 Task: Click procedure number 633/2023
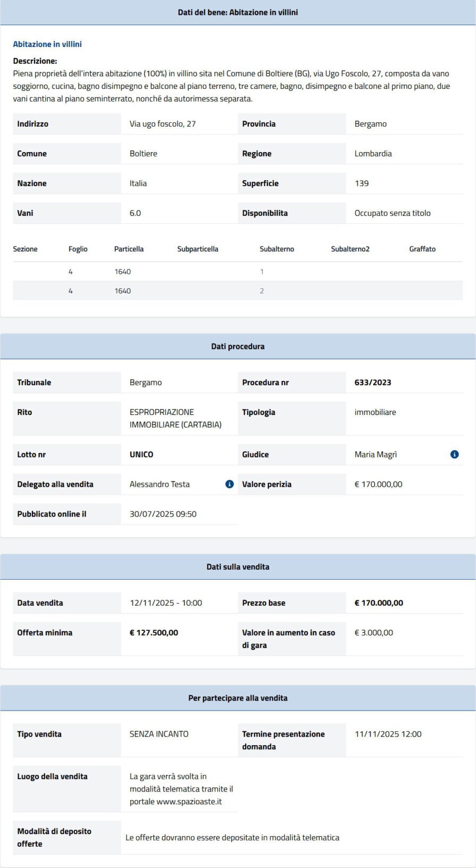tap(373, 382)
